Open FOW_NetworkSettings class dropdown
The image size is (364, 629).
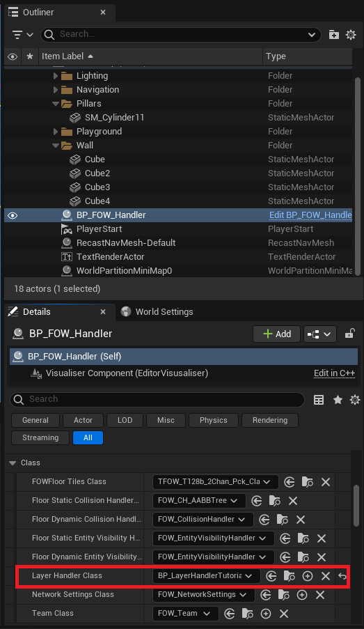coord(204,595)
